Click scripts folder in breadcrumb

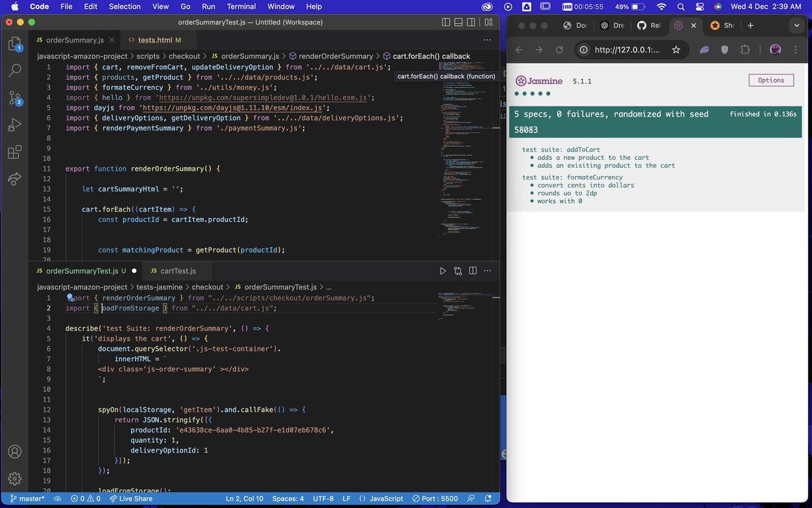149,56
